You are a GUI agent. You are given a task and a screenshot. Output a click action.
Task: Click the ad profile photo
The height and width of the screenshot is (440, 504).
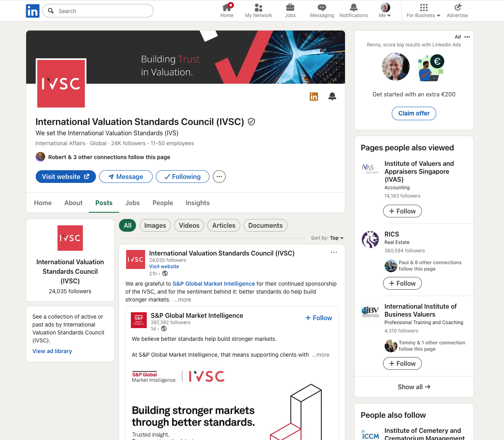click(396, 67)
